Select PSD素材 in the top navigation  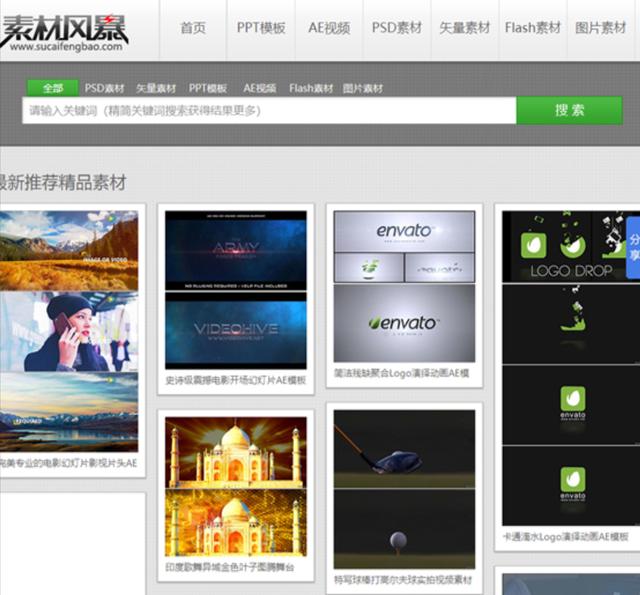tap(397, 28)
